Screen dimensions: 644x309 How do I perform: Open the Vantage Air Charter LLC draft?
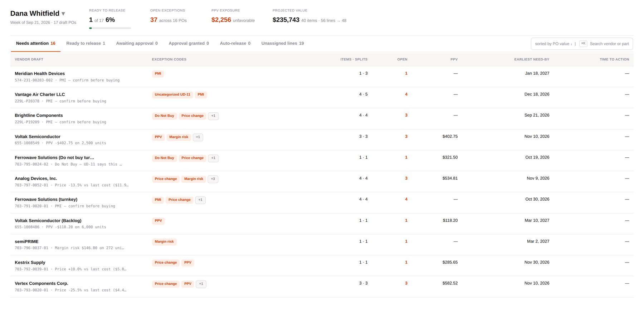point(40,95)
